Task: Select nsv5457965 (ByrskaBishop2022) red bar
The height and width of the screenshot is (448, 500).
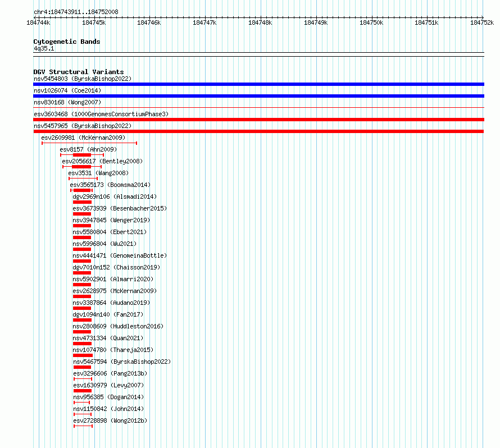Action: pyautogui.click(x=258, y=131)
